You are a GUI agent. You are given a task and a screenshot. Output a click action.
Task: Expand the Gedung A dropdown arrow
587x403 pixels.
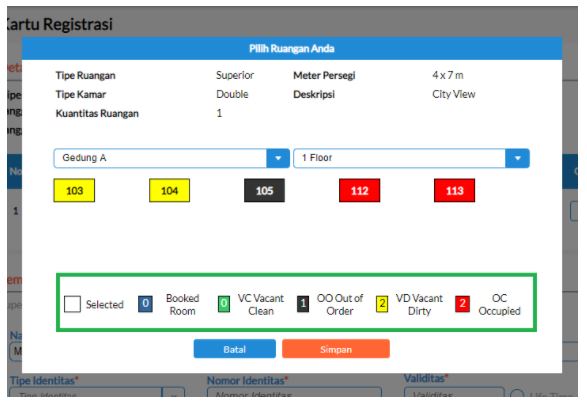[278, 158]
